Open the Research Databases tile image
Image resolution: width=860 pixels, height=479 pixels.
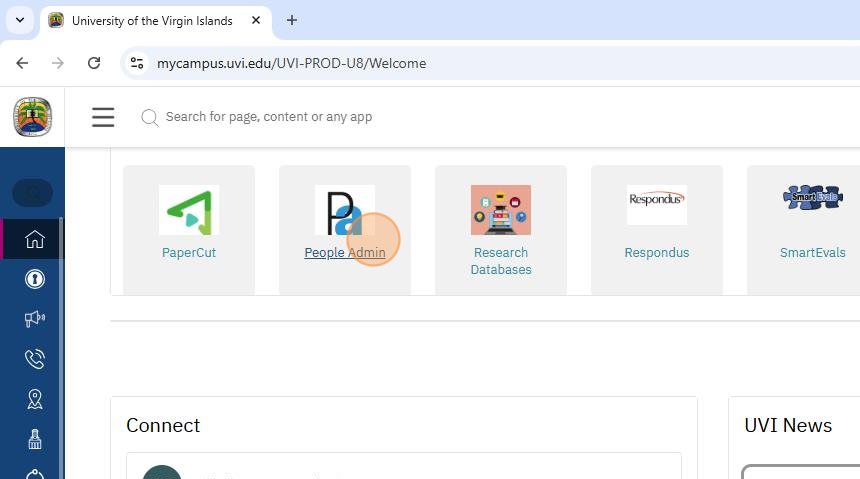coord(501,210)
